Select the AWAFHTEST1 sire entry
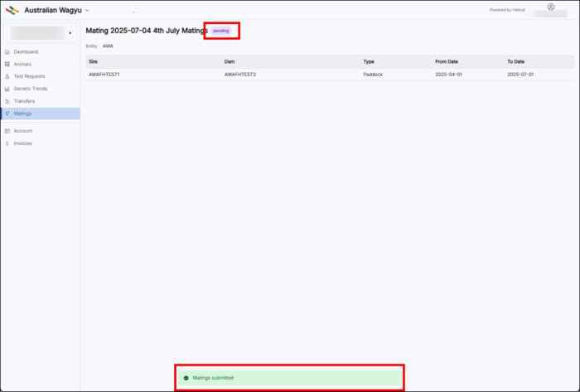 tap(104, 75)
